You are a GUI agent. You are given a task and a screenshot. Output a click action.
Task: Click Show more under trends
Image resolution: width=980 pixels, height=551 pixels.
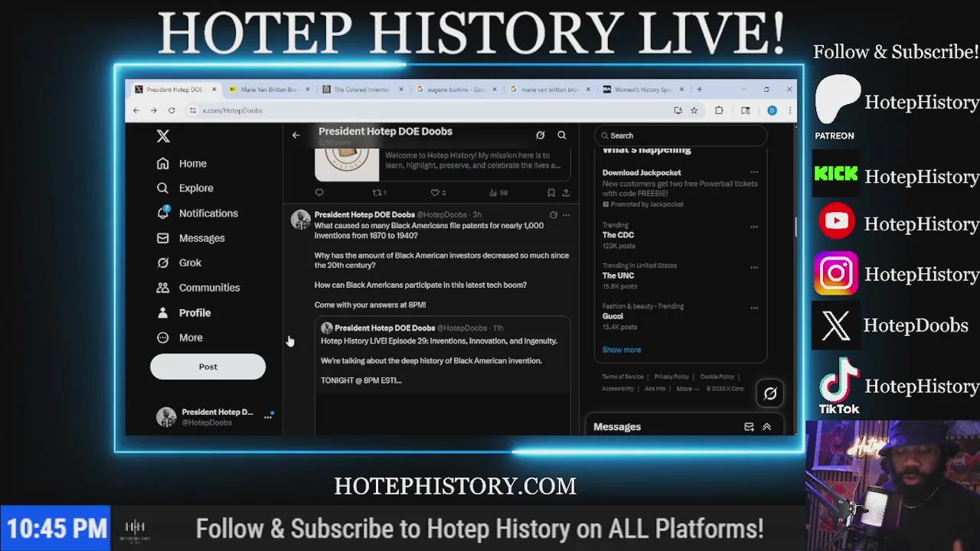pyautogui.click(x=622, y=350)
